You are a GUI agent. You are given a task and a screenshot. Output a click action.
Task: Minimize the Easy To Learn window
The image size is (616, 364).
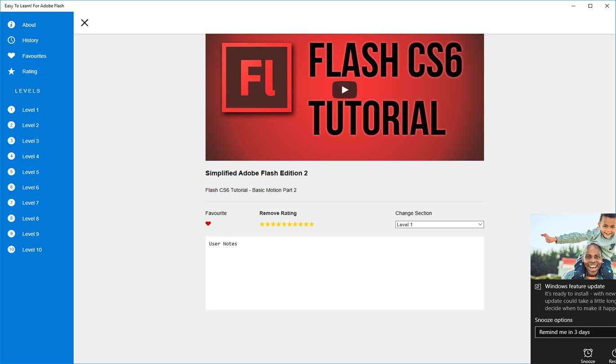tap(574, 6)
